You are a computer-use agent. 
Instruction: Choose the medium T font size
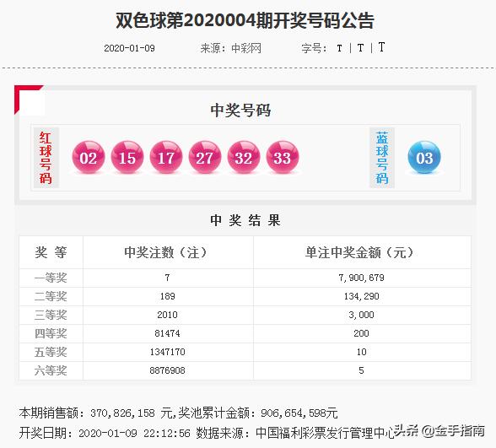click(360, 48)
